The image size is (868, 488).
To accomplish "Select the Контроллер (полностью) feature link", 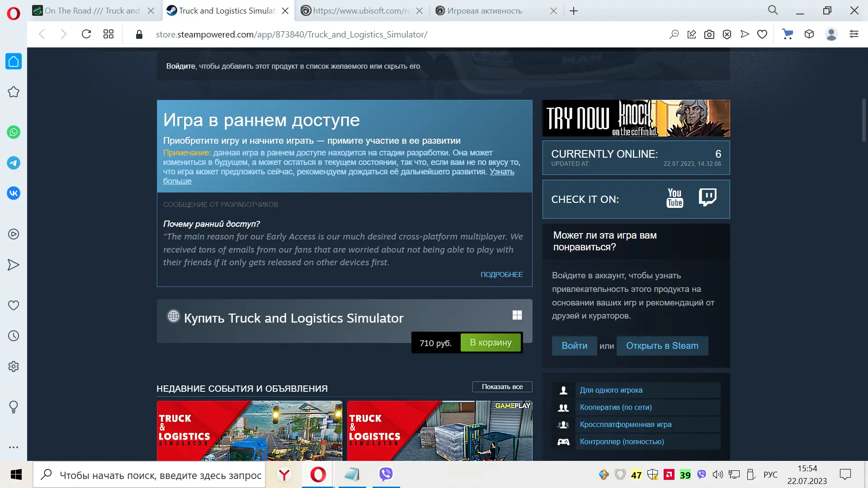I will point(622,442).
